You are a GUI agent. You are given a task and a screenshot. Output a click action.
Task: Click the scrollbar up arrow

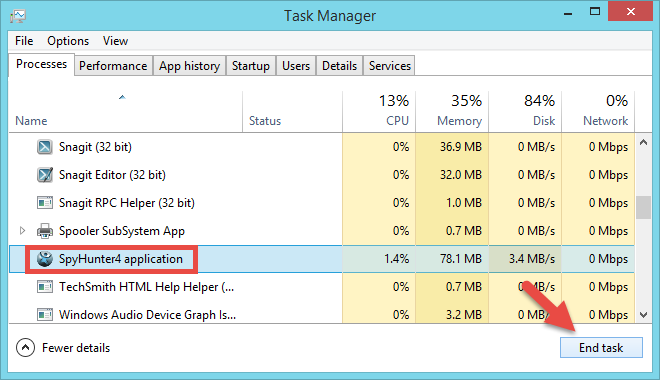(x=643, y=142)
